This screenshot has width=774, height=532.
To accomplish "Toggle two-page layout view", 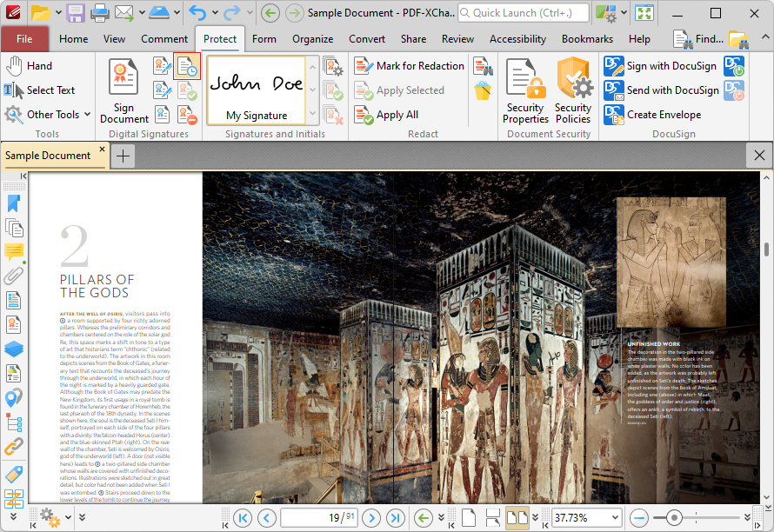I will click(517, 518).
